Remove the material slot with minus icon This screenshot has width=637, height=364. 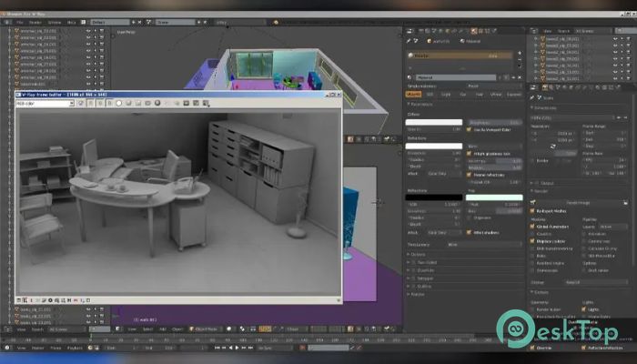tap(520, 60)
